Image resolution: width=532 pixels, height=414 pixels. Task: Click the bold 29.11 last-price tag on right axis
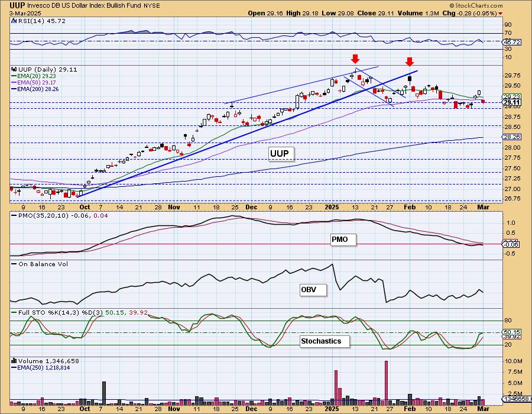click(512, 102)
